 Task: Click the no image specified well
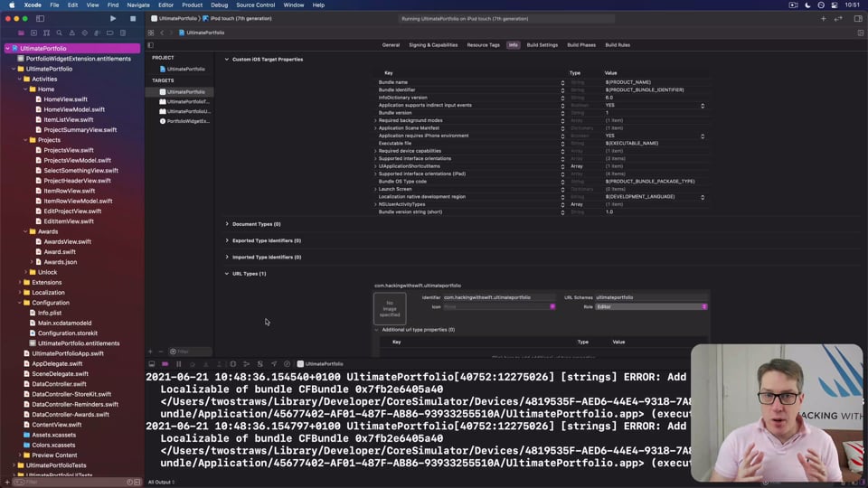(x=390, y=309)
